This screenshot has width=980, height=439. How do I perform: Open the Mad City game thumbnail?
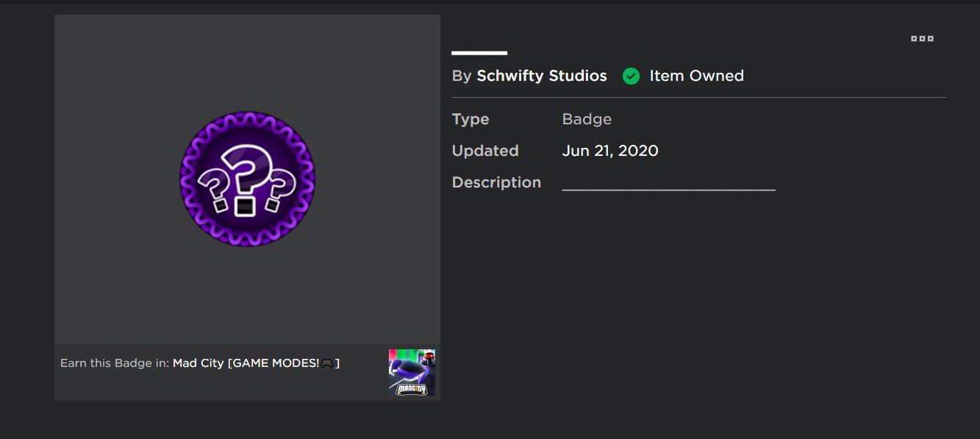(412, 372)
